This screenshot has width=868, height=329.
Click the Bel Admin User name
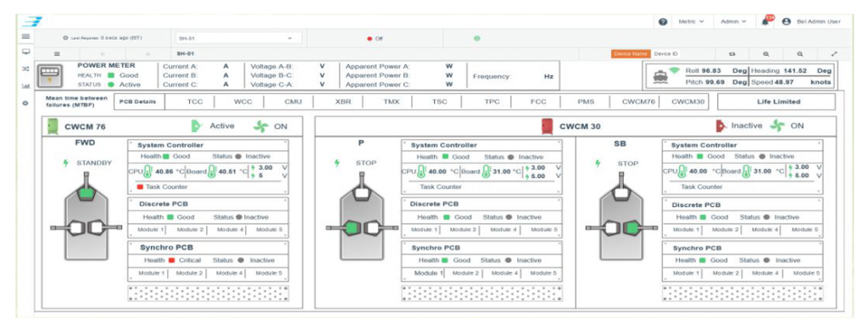818,21
